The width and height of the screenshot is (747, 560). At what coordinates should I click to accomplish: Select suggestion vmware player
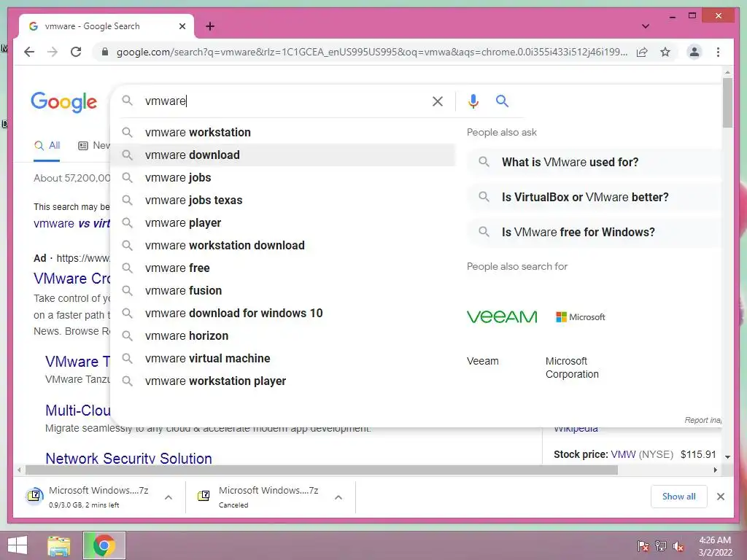(283, 223)
